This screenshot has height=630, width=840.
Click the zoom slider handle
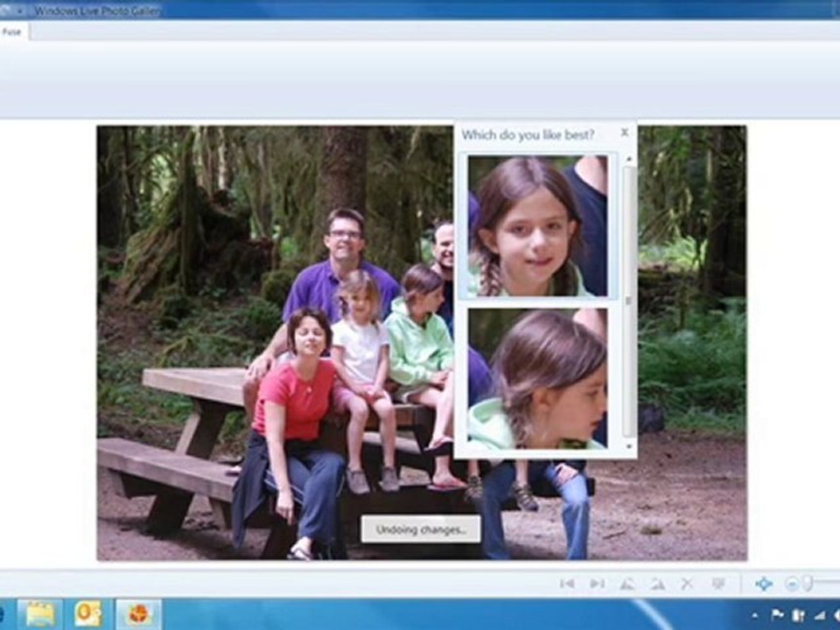[x=808, y=583]
